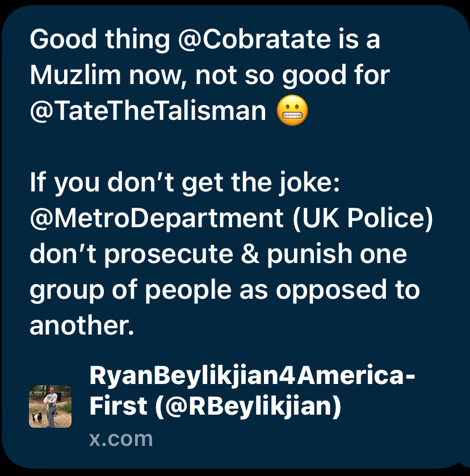The width and height of the screenshot is (470, 476).
Task: Tap the @MetroDepartment handle
Action: [157, 218]
